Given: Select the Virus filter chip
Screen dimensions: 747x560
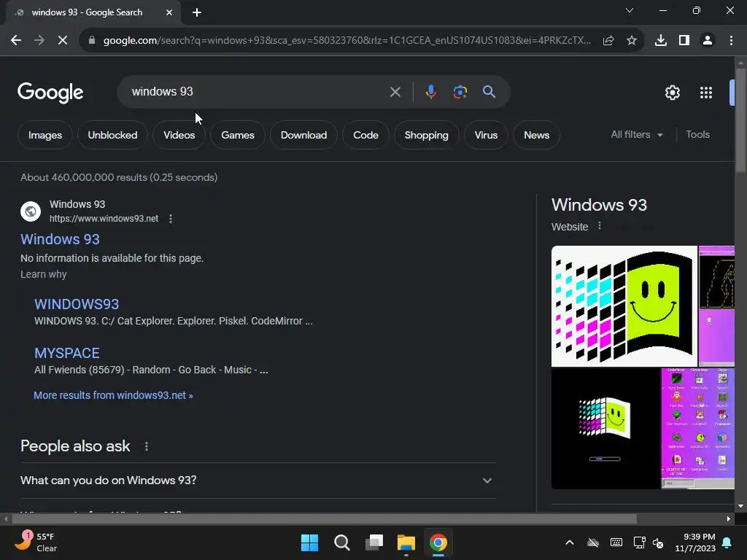Looking at the screenshot, I should click(486, 135).
